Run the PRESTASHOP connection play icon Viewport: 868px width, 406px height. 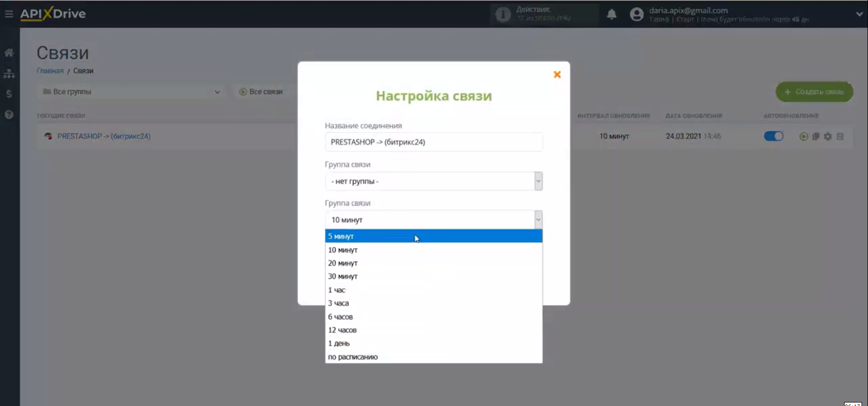click(x=803, y=136)
